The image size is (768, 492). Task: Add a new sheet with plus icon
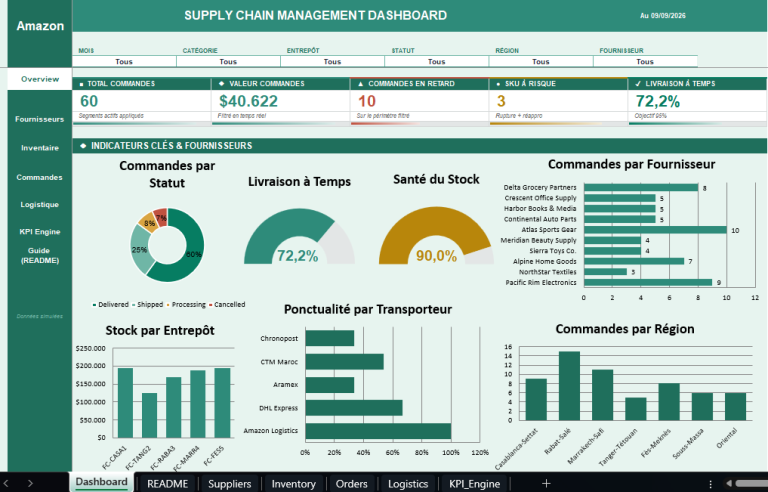click(x=546, y=484)
